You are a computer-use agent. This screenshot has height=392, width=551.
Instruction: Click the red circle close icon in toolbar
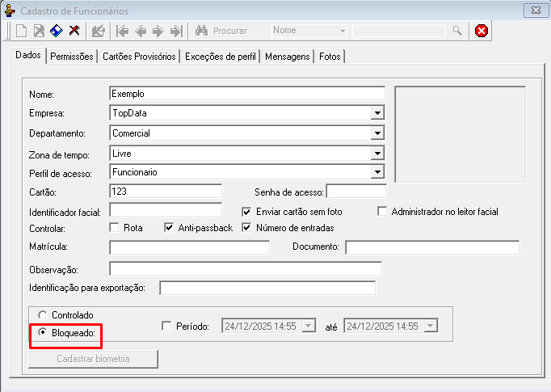click(x=482, y=31)
